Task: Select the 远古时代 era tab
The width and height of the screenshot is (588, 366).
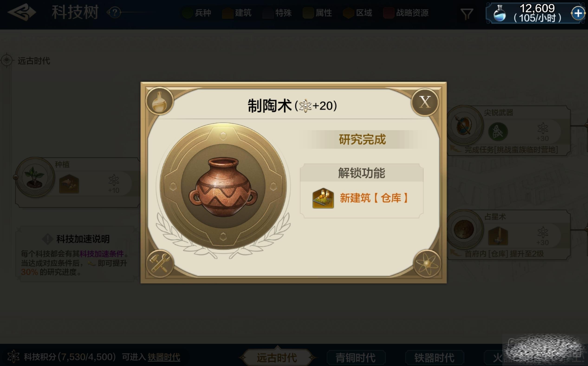Action: pyautogui.click(x=277, y=358)
